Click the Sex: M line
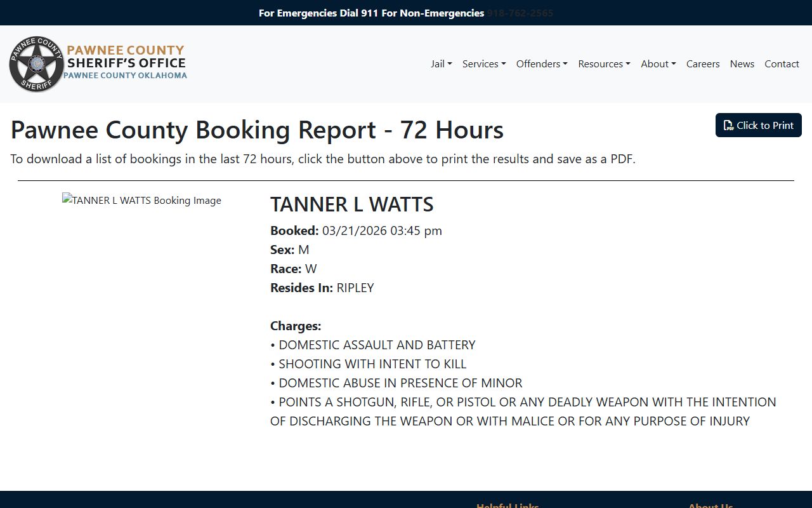Screen dimensions: 812x508 point(290,250)
